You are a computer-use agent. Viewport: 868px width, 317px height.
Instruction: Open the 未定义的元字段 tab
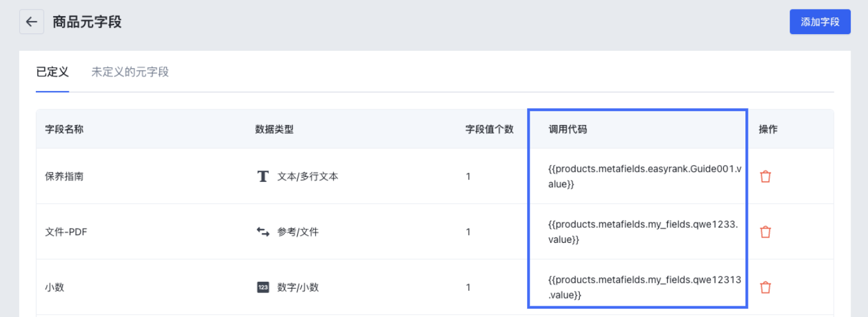[x=130, y=72]
